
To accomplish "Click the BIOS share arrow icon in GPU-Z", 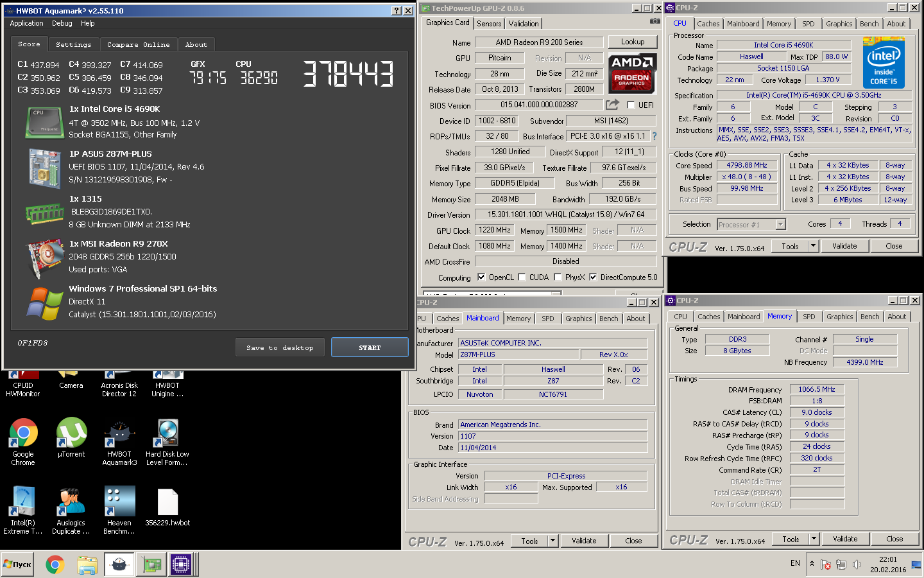I will point(612,104).
